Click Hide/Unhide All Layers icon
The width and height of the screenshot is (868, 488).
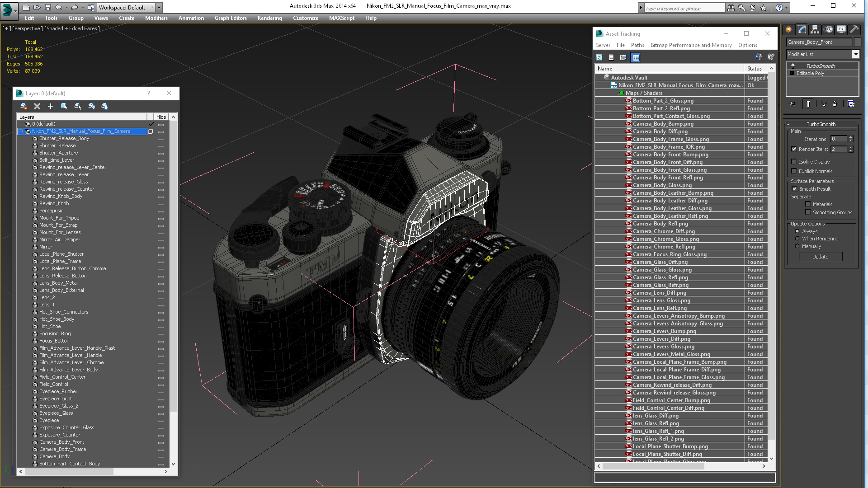click(x=91, y=106)
